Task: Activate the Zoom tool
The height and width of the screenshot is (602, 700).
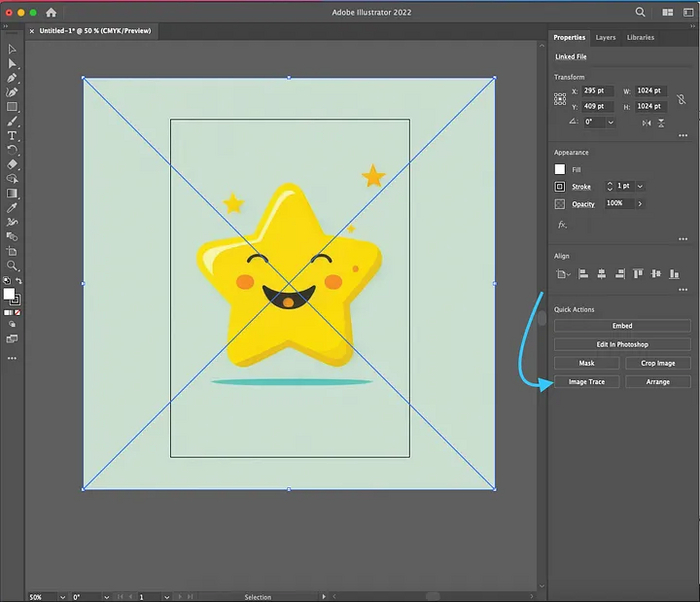Action: tap(12, 266)
